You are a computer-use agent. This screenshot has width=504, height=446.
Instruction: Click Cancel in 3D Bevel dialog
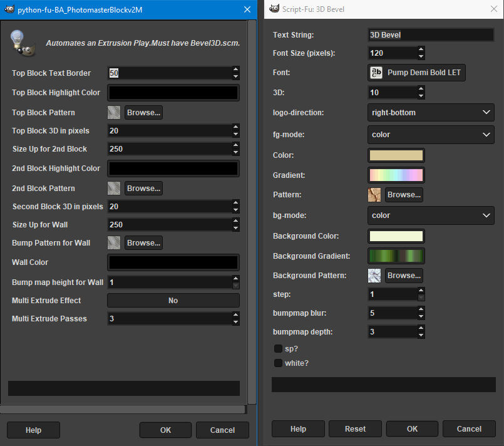[469, 428]
